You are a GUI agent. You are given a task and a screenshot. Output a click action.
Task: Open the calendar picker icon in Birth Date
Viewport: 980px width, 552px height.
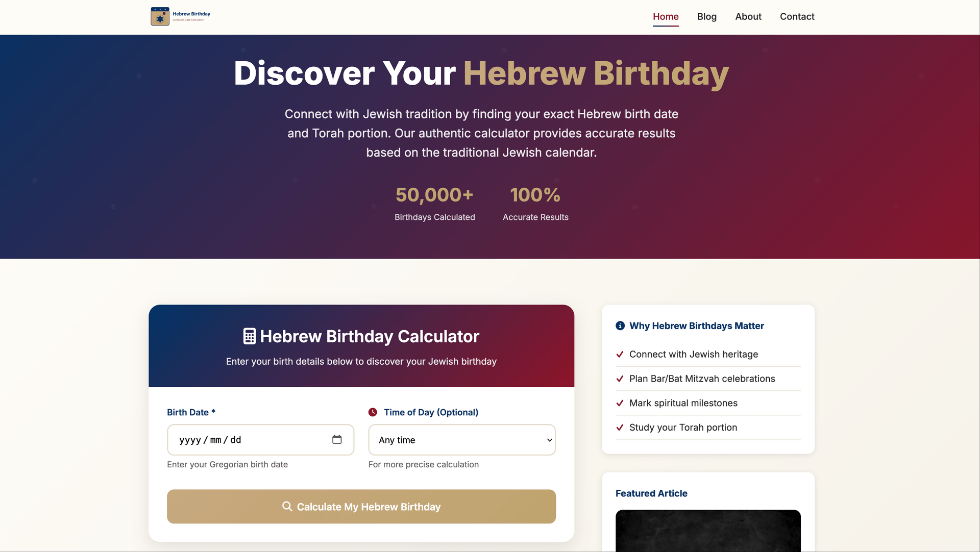[x=337, y=439]
